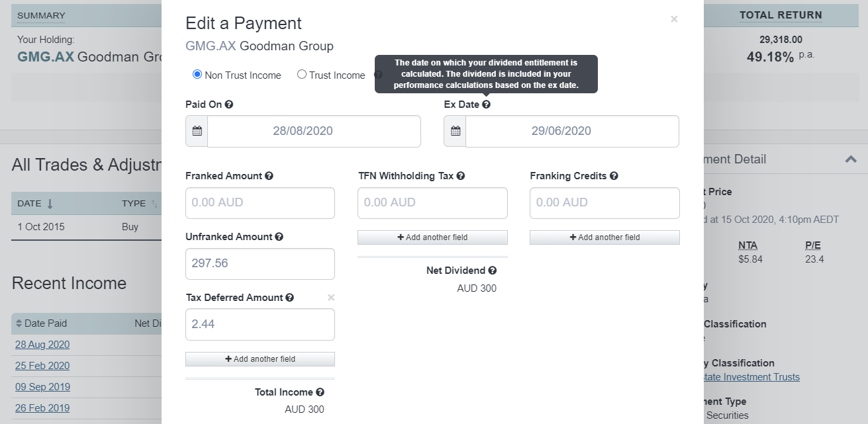Click the Ex Date field
868x424 pixels.
(x=572, y=131)
